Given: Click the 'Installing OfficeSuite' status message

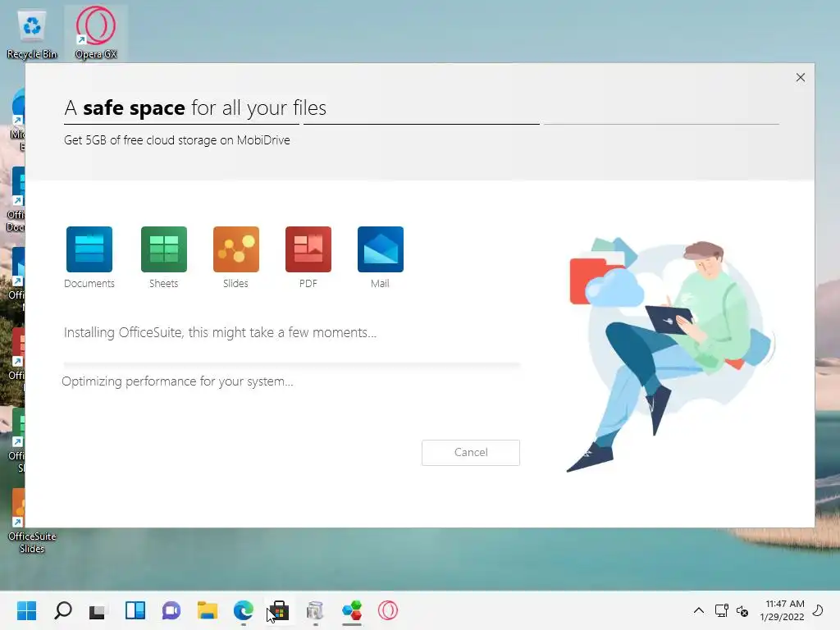Looking at the screenshot, I should point(220,333).
